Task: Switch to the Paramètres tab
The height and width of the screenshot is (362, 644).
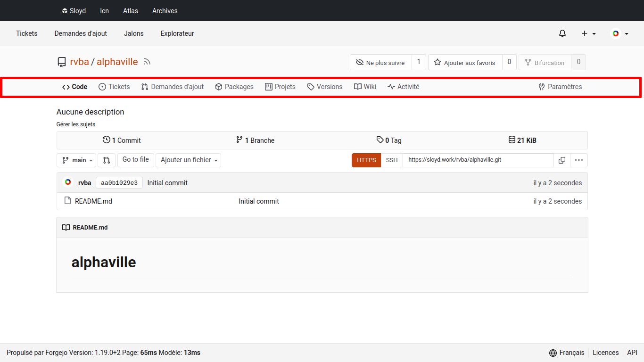Action: point(560,87)
